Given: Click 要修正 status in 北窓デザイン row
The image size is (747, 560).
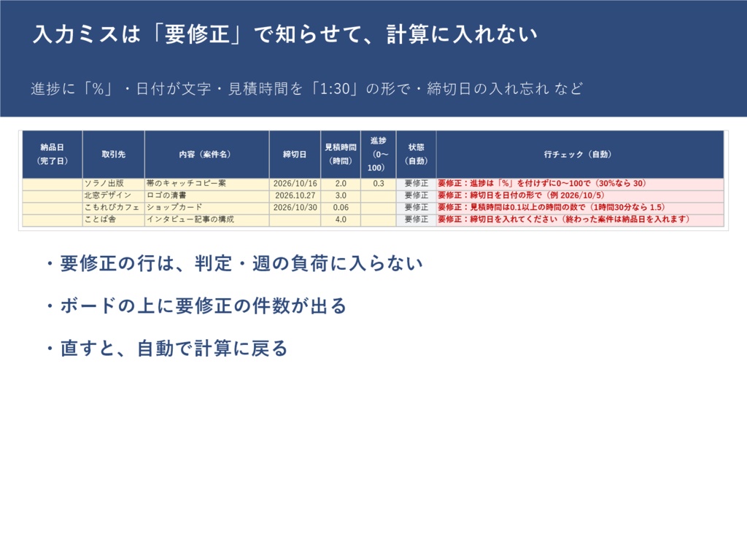Looking at the screenshot, I should click(x=416, y=195).
